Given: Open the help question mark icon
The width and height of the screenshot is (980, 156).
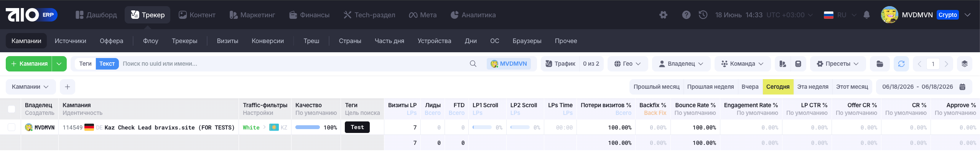Looking at the screenshot, I should [686, 15].
